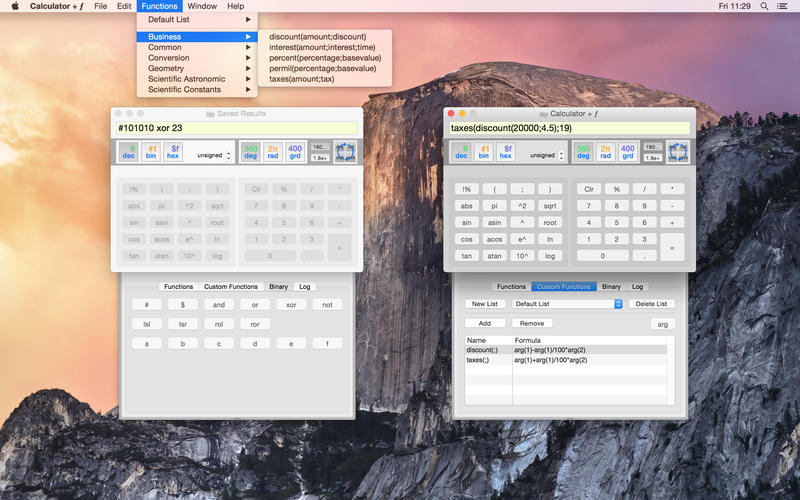Select bin mode in Saved Results window
Image resolution: width=800 pixels, height=500 pixels.
[x=151, y=152]
